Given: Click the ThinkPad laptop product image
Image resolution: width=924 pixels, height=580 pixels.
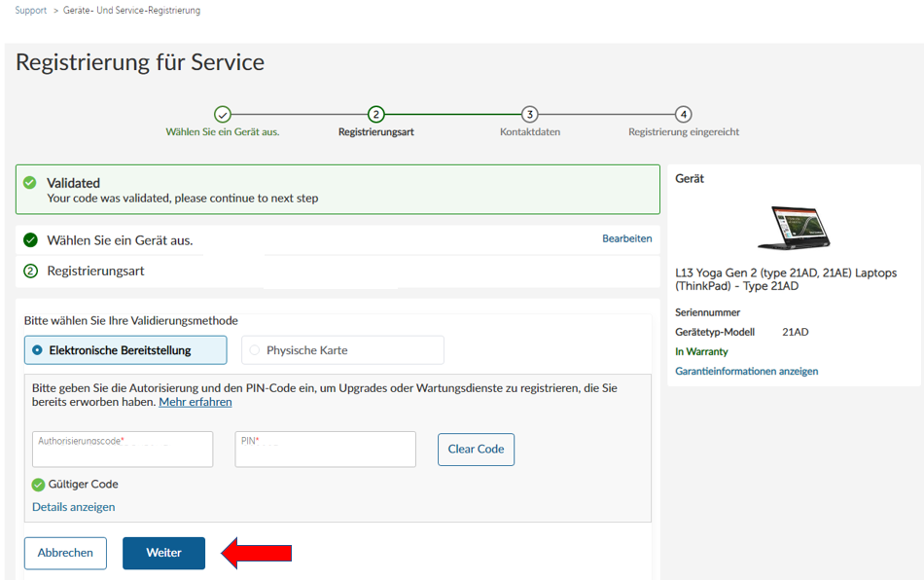Looking at the screenshot, I should [794, 228].
